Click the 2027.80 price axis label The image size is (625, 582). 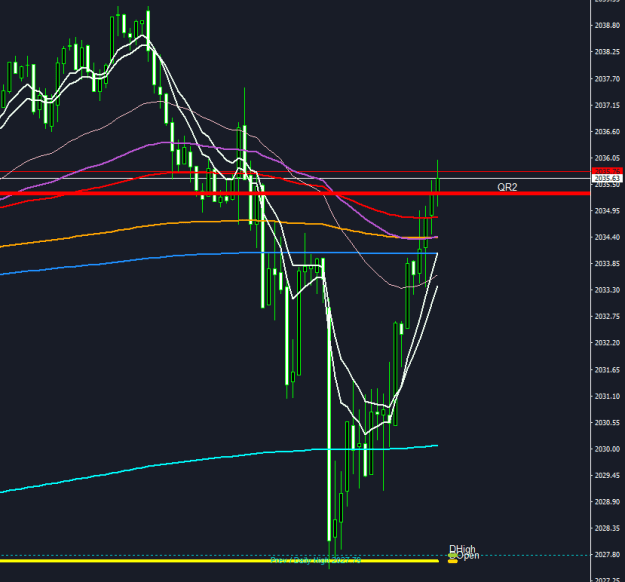click(607, 554)
